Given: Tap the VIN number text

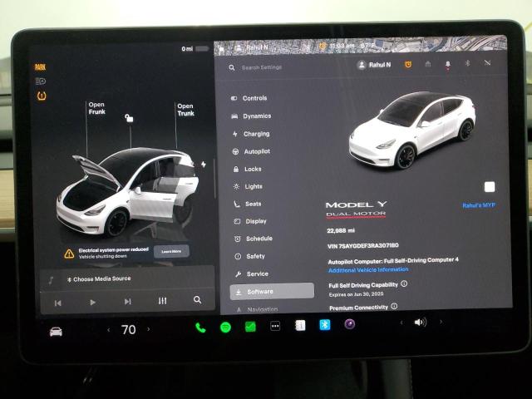Looking at the screenshot, I should click(x=363, y=246).
